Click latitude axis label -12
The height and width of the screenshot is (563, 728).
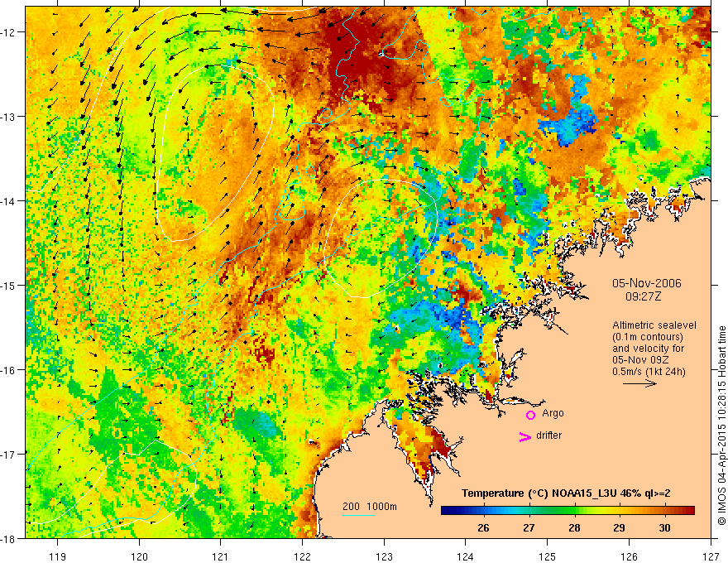[x=9, y=32]
